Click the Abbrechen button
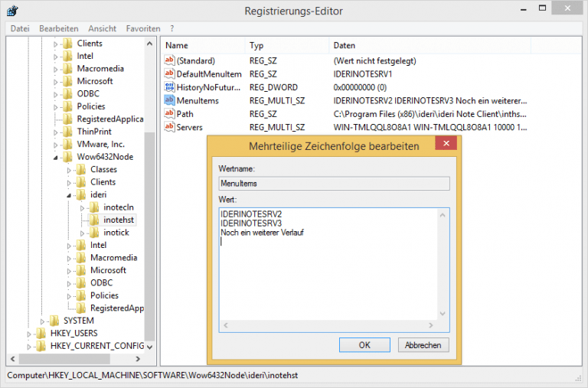Viewport: 588px width, 388px height. pyautogui.click(x=423, y=345)
